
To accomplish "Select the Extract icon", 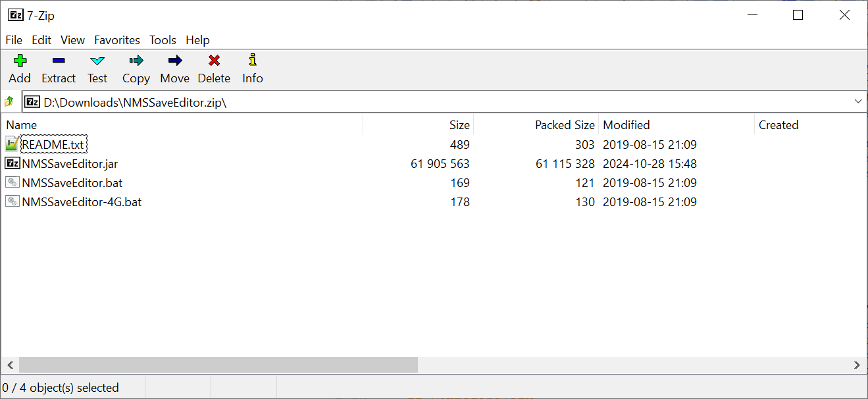I will (58, 61).
